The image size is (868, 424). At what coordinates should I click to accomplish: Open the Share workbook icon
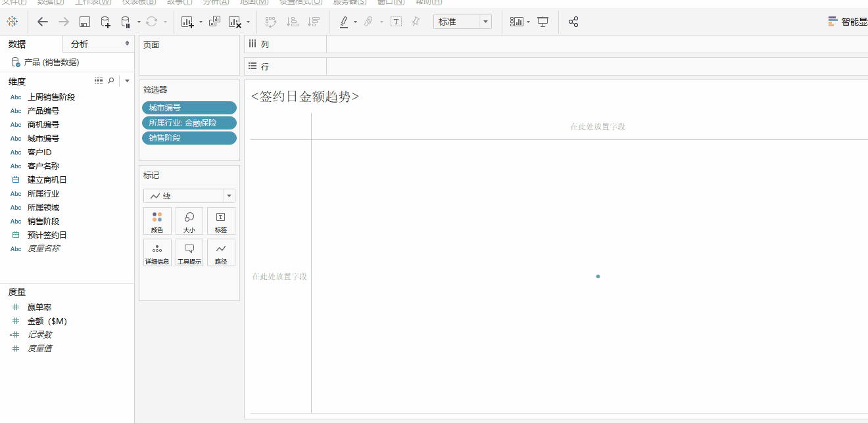573,22
